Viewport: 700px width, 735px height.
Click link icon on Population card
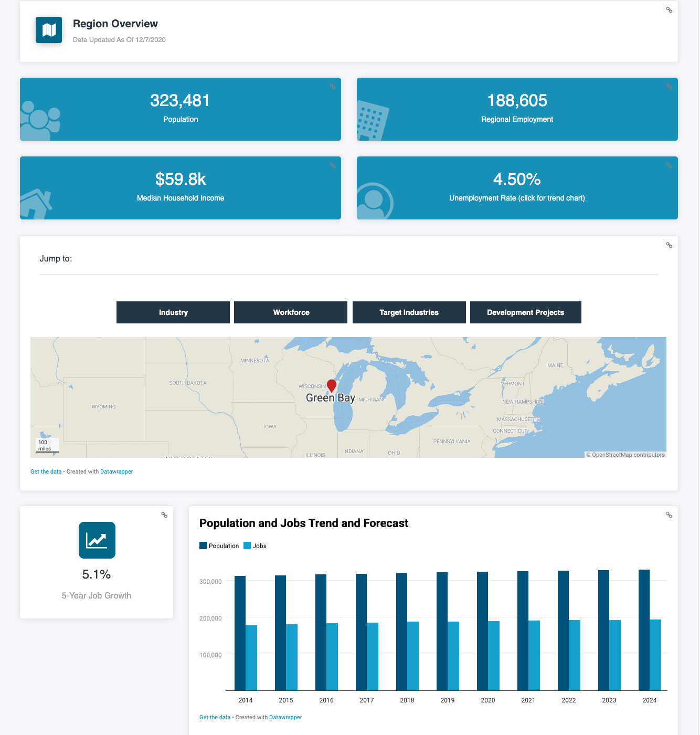tap(332, 87)
